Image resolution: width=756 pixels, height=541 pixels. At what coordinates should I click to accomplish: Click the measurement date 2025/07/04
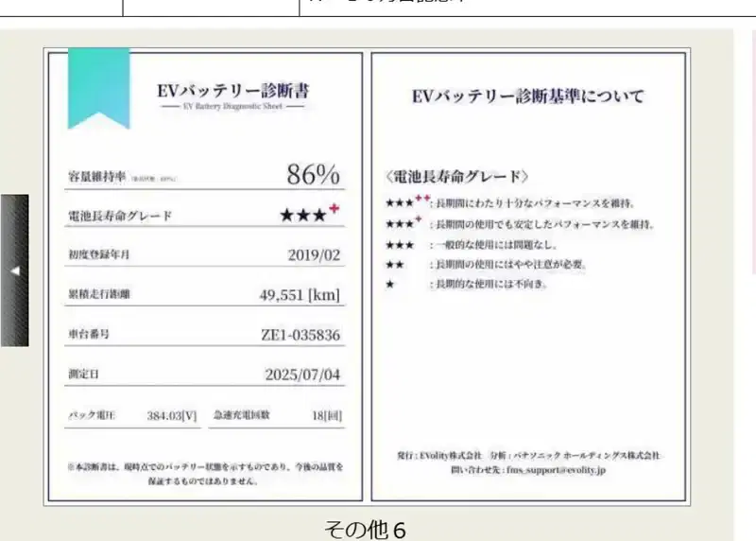302,375
